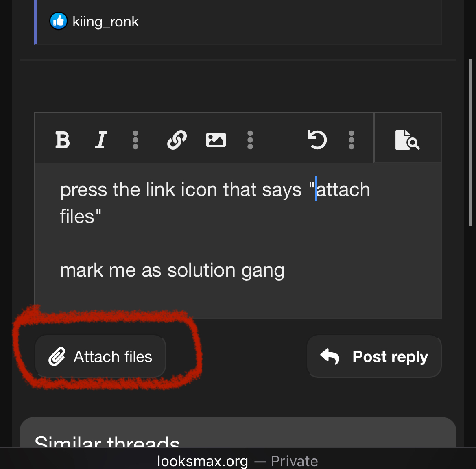Image resolution: width=476 pixels, height=469 pixels.
Task: Place cursor after "mark me as solution gang"
Action: coord(285,270)
